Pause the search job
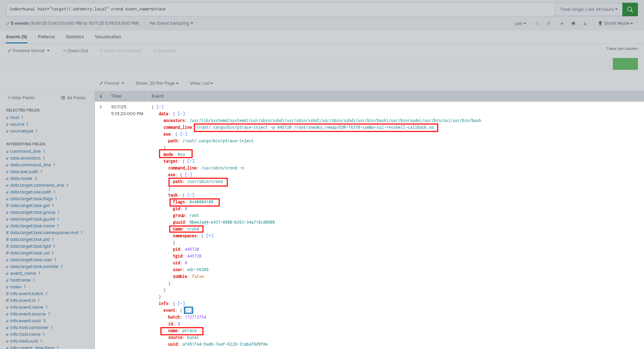The height and width of the screenshot is (349, 644). 537,23
